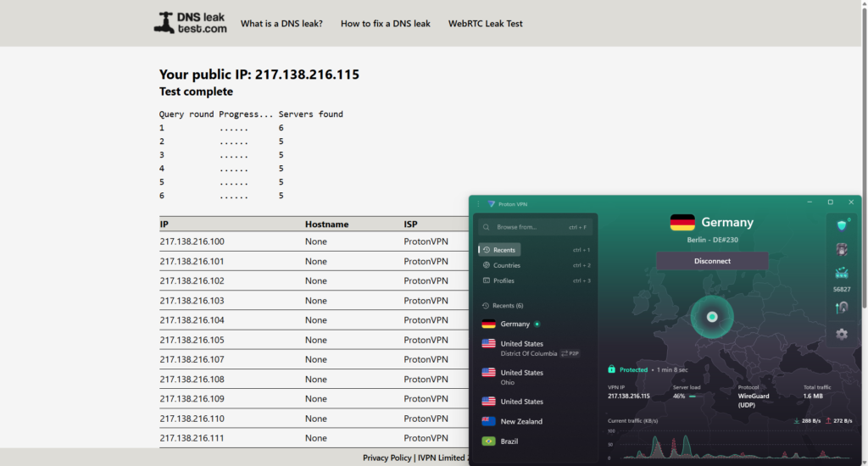
Task: Click the Berlin - DE#230 server label
Action: [712, 240]
